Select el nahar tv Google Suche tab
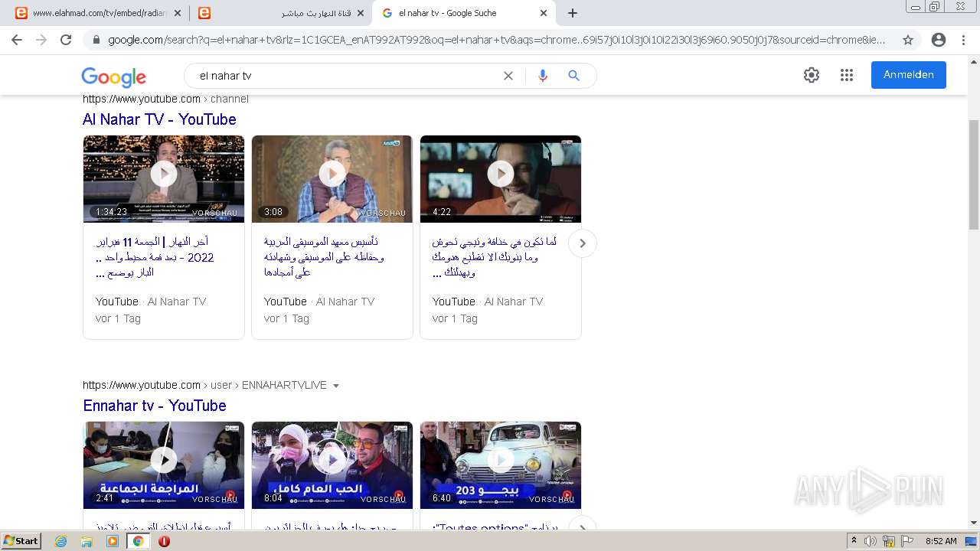This screenshot has height=551, width=980. click(463, 13)
